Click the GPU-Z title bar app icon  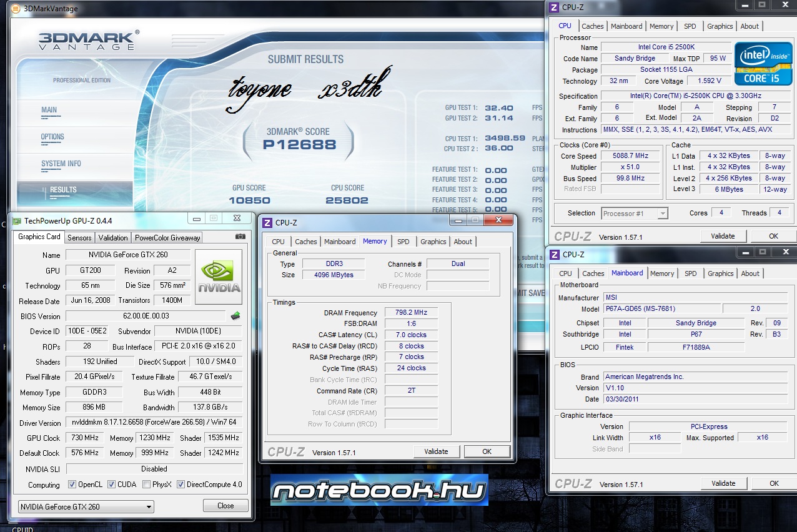[17, 220]
